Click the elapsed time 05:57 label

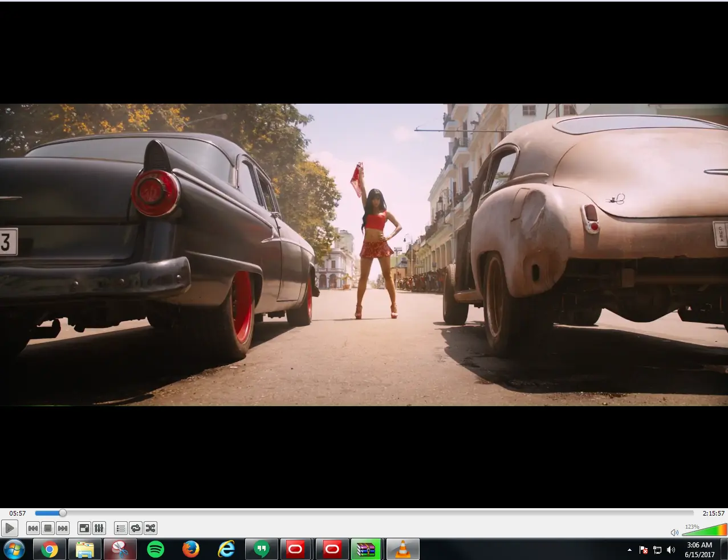(17, 513)
